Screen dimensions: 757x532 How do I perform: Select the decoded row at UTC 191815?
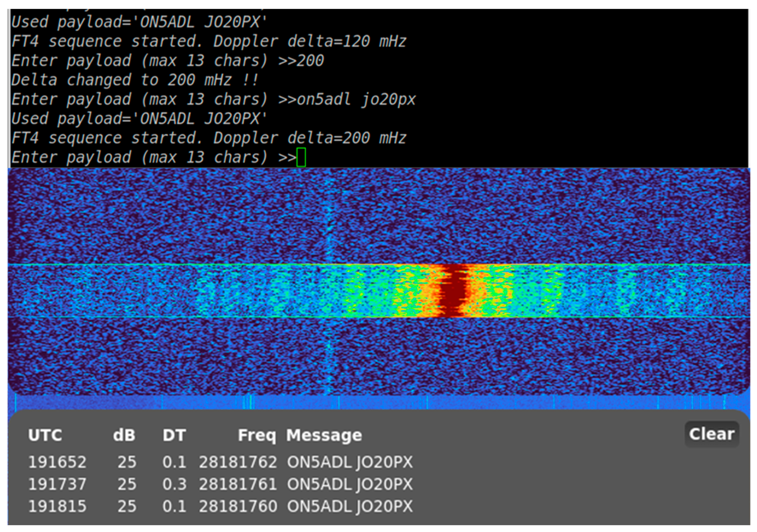[57, 506]
